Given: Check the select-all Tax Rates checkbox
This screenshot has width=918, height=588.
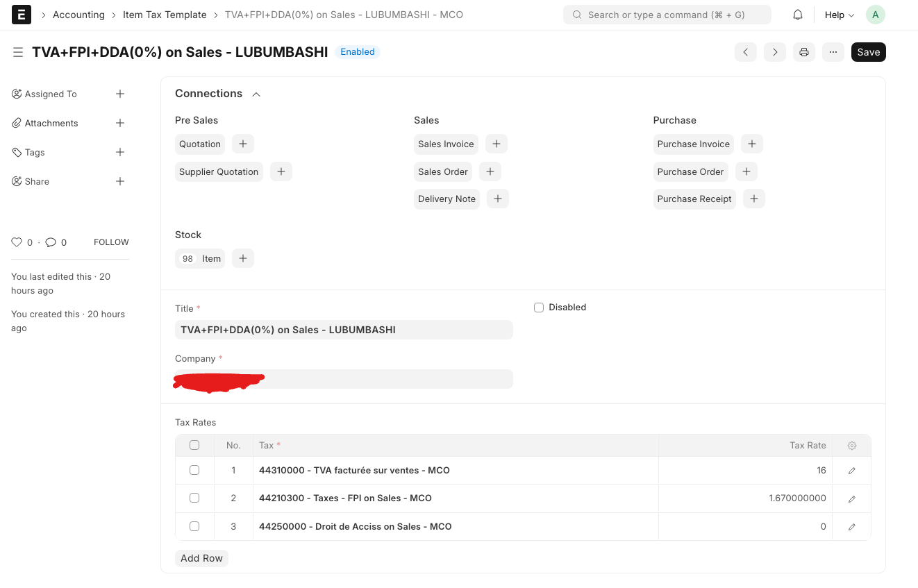Looking at the screenshot, I should pyautogui.click(x=194, y=445).
